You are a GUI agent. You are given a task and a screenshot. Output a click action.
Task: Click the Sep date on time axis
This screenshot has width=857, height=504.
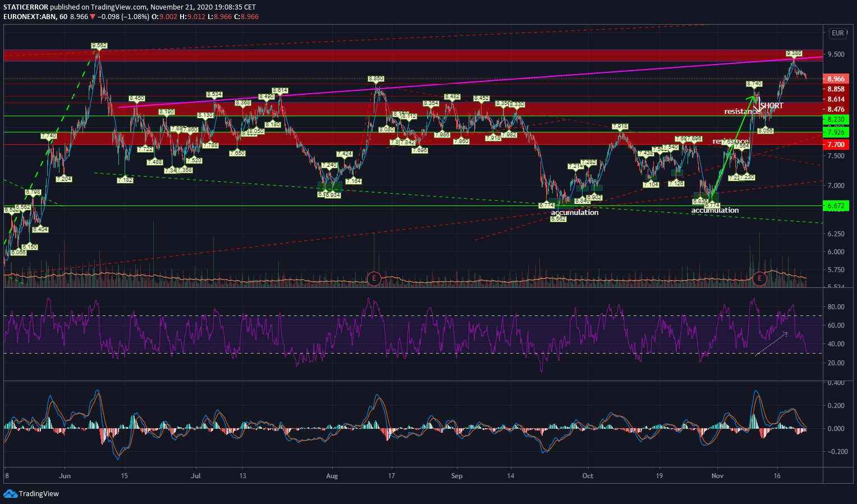[456, 476]
